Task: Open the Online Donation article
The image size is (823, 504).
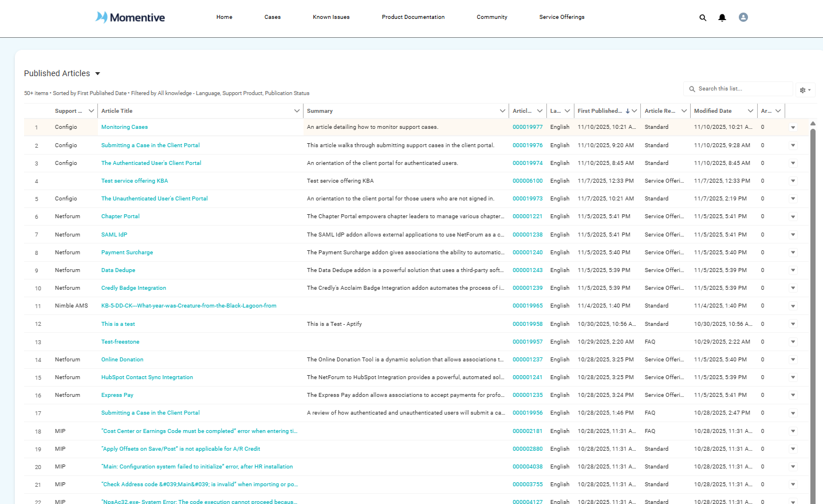Action: [123, 360]
